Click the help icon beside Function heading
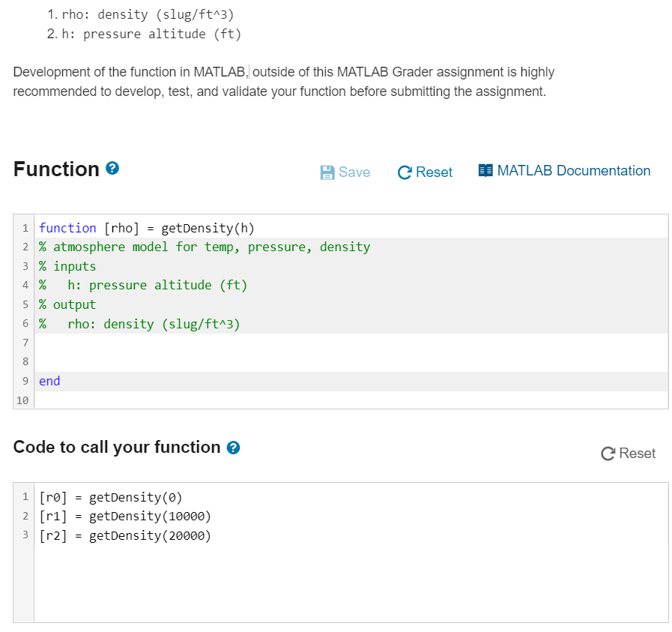672x632 pixels. pos(112,169)
